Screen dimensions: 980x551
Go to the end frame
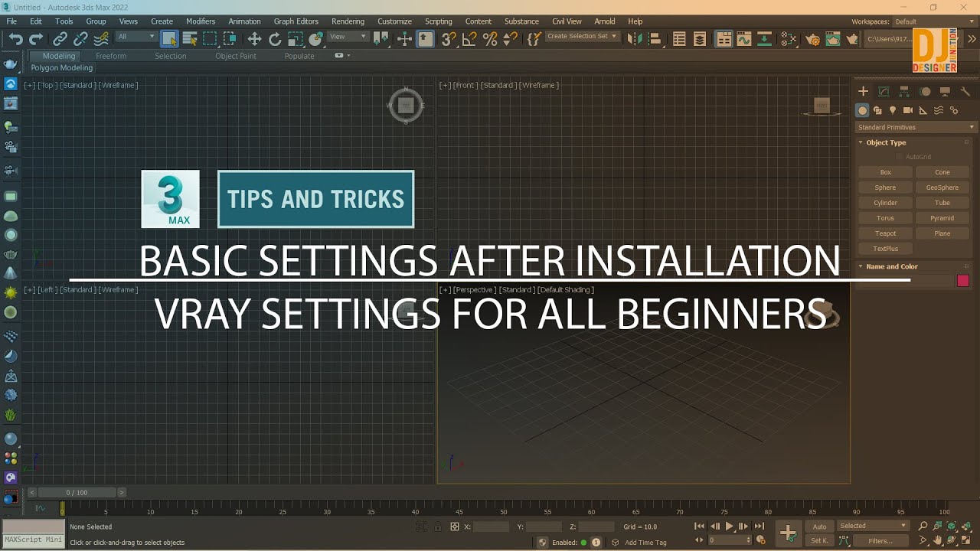point(759,527)
